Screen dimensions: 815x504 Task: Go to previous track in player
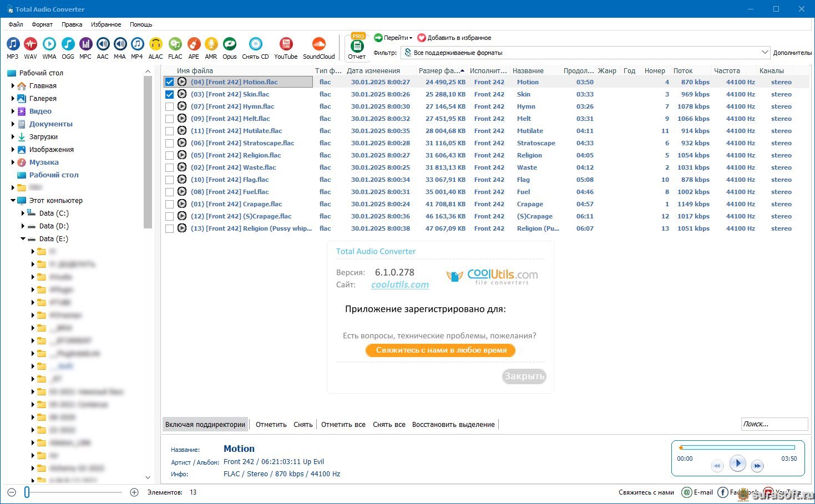coord(717,466)
